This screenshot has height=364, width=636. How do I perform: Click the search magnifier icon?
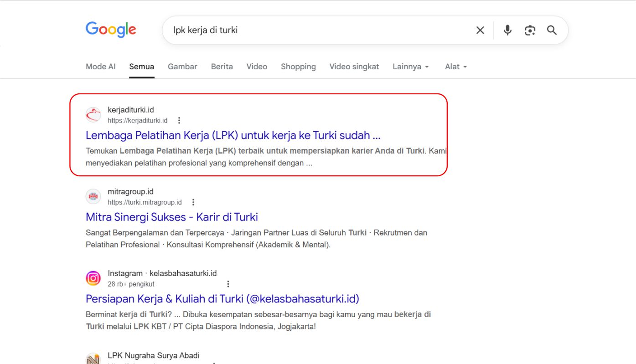(552, 30)
